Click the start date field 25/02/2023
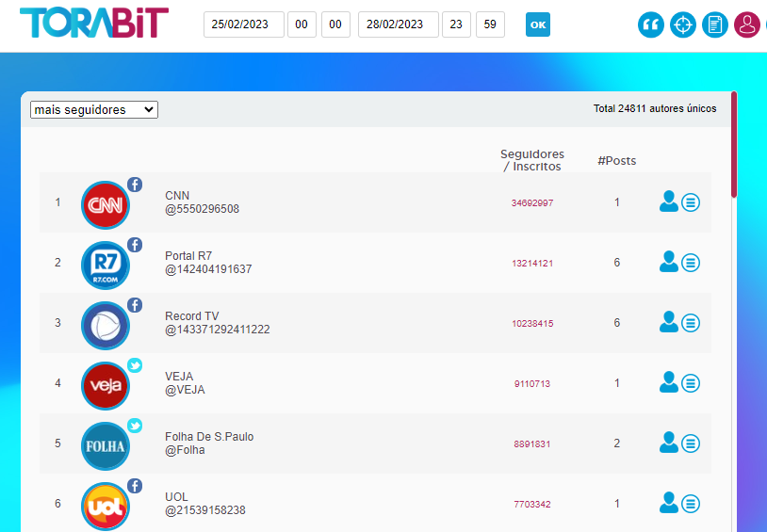Viewport: 767px width, 532px height. click(x=244, y=24)
